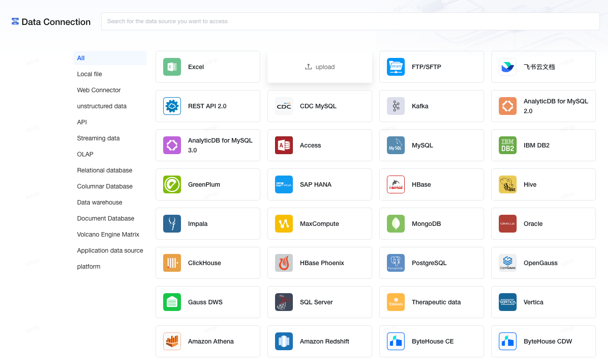Open the SQL Server data source card
This screenshot has width=608, height=364.
pos(320,302)
